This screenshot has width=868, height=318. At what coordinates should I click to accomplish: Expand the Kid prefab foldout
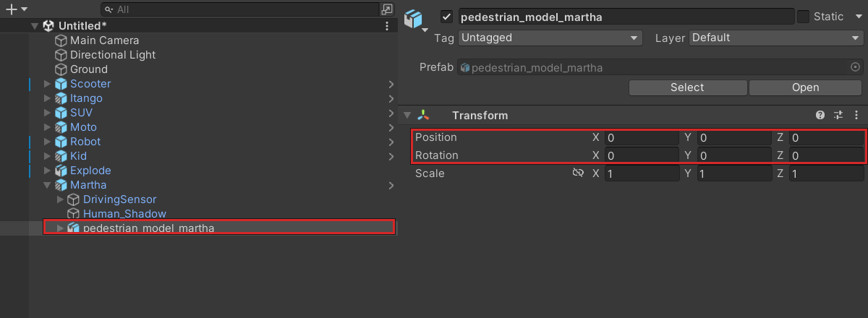tap(48, 156)
